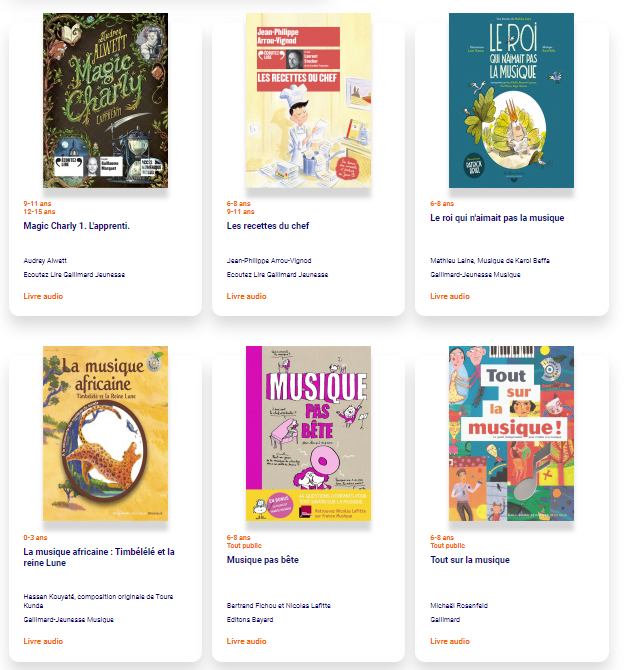Click author Audrey Alwett

[45, 261]
